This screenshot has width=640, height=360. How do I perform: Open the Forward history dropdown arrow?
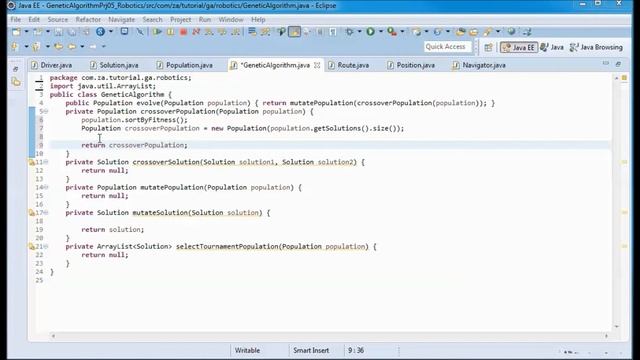[104, 47]
